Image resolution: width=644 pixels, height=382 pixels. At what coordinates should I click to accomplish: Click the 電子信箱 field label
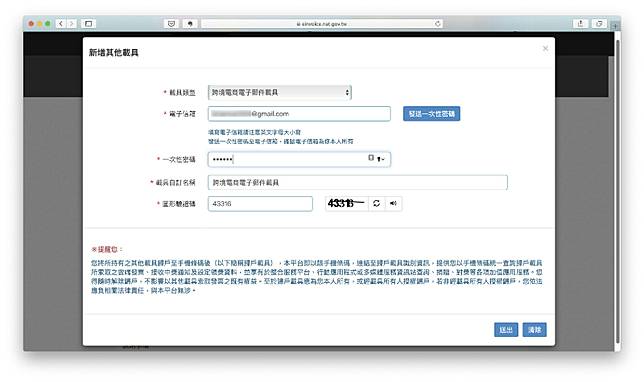click(182, 114)
